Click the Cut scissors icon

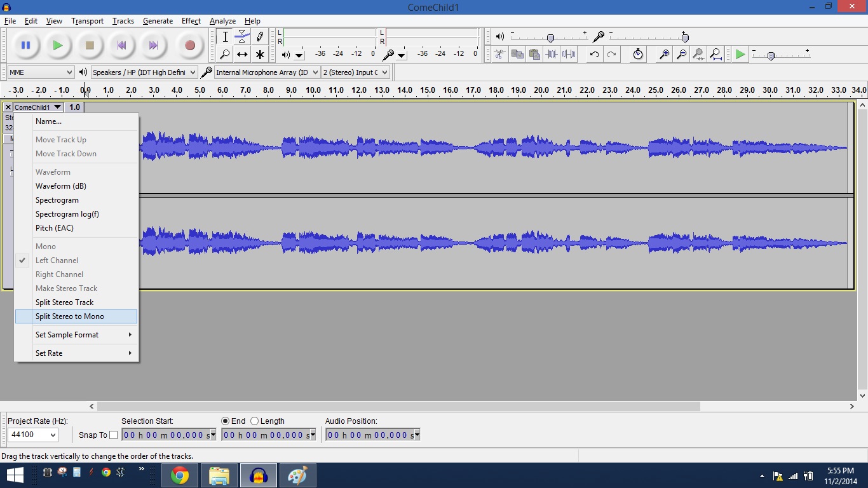tap(500, 55)
